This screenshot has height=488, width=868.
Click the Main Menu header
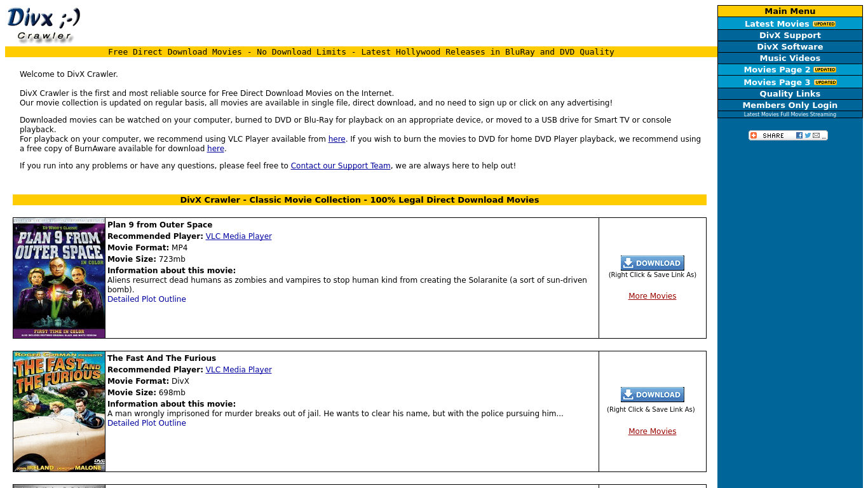[x=790, y=11]
